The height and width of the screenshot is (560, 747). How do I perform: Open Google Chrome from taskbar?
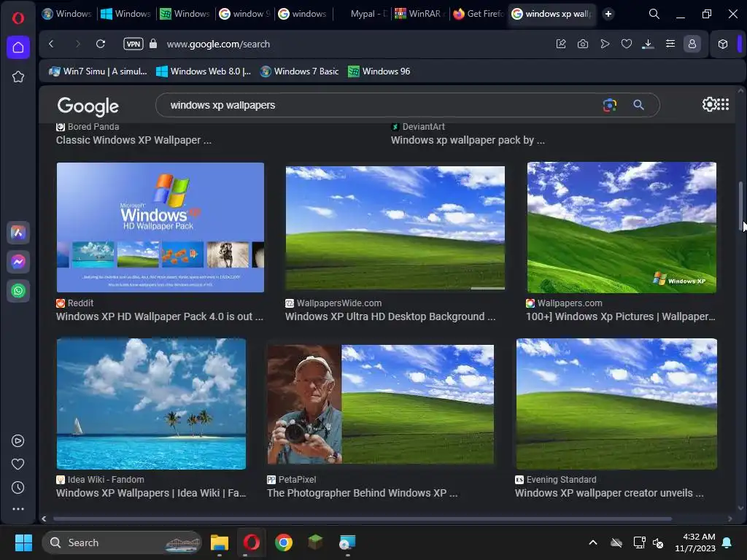pos(284,542)
